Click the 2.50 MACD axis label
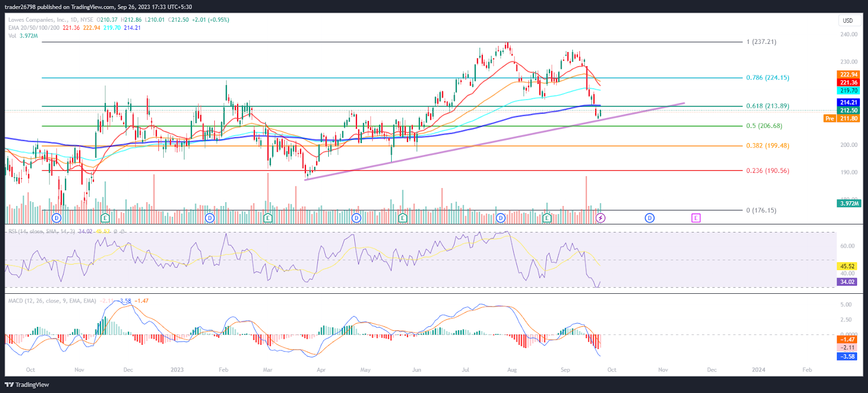868x393 pixels. point(846,320)
